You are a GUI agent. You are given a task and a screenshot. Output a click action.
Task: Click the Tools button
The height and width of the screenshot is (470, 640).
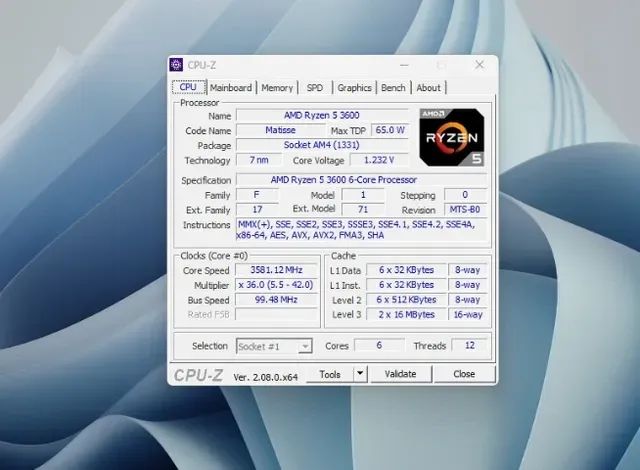(329, 374)
